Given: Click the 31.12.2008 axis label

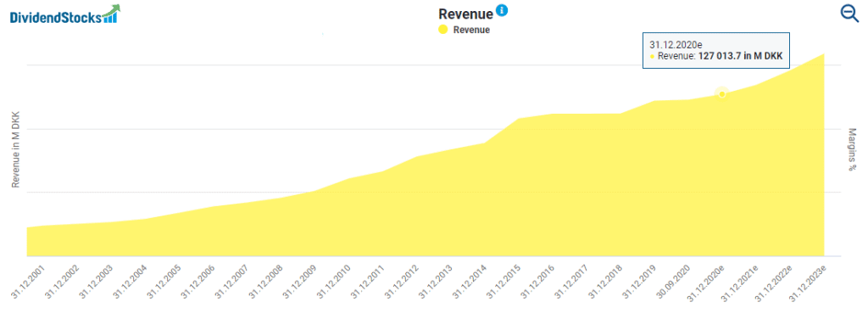Looking at the screenshot, I should pyautogui.click(x=265, y=283).
